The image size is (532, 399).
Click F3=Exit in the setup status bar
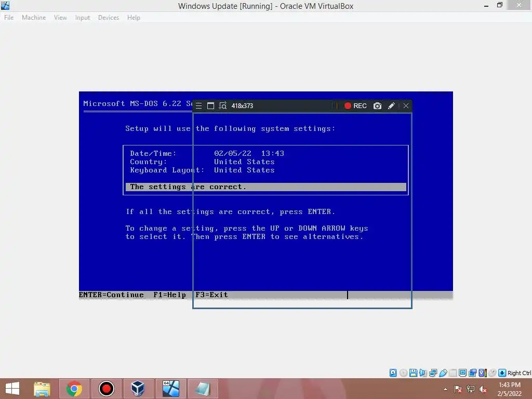point(211,295)
